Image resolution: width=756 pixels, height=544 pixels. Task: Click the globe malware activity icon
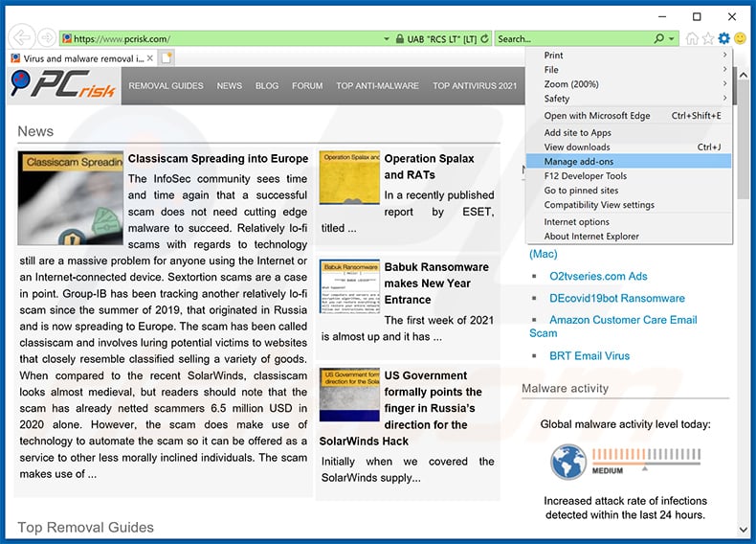568,462
